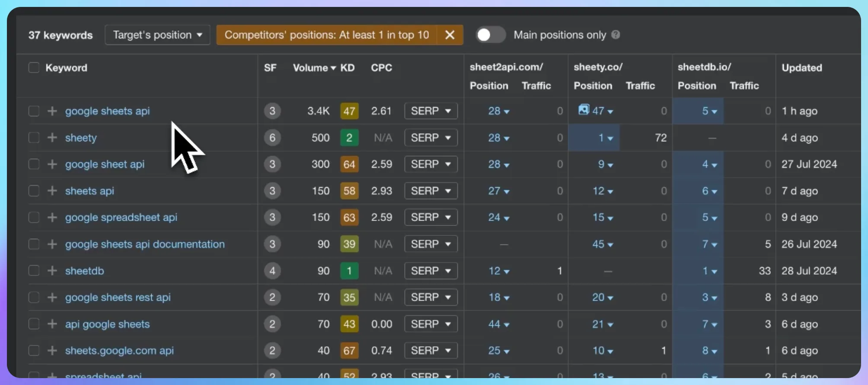Sort by the Updated column header
Screen dimensions: 868x385
[801, 68]
